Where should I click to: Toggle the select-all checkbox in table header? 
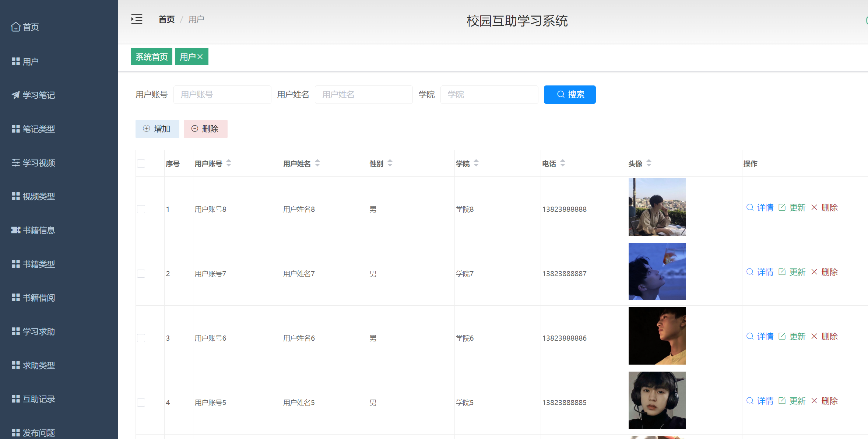point(141,163)
